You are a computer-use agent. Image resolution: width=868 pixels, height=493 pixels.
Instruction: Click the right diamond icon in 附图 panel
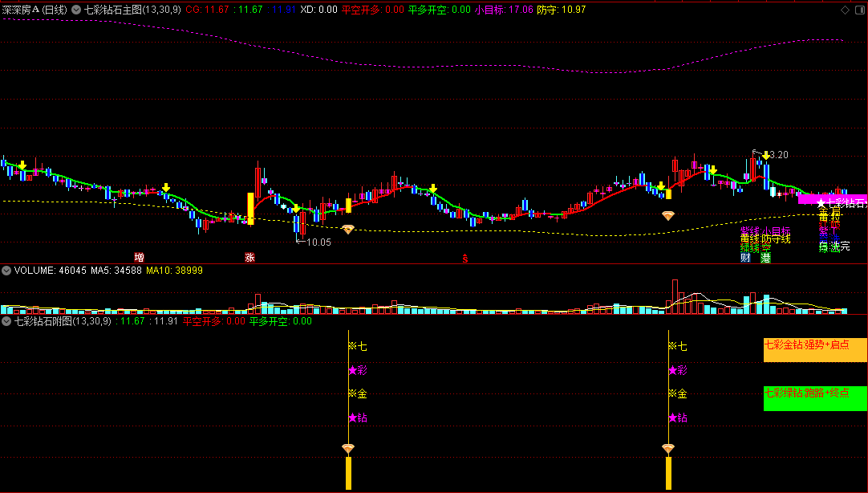668,448
